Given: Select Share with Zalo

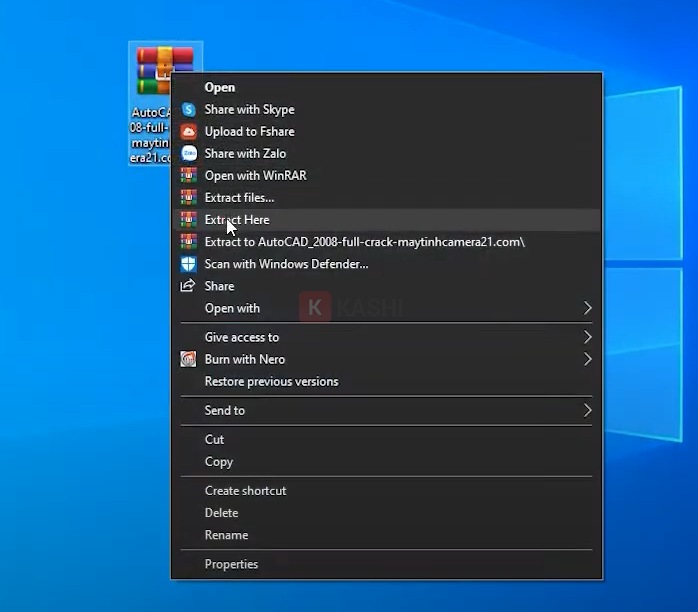Looking at the screenshot, I should point(386,154).
